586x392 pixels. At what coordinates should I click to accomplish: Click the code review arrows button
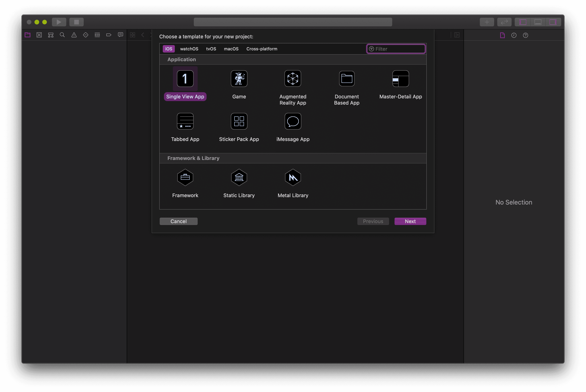(504, 22)
